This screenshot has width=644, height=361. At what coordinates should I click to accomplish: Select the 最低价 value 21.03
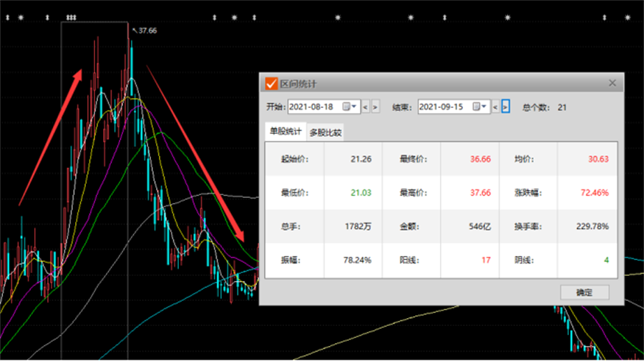(x=361, y=193)
